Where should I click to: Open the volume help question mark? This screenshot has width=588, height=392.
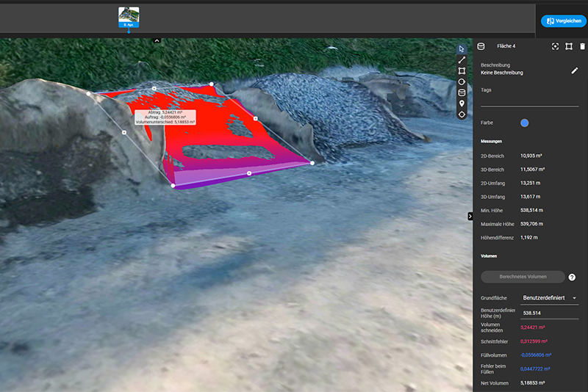coord(572,277)
